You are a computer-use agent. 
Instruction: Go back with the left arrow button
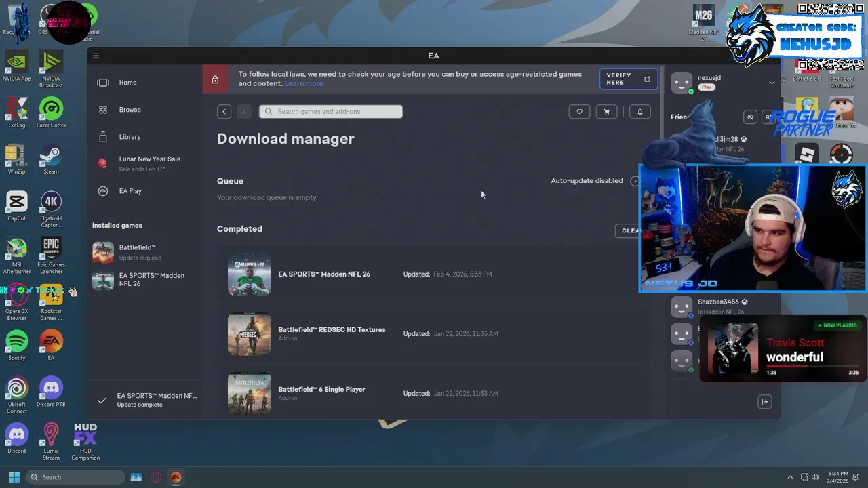point(224,112)
